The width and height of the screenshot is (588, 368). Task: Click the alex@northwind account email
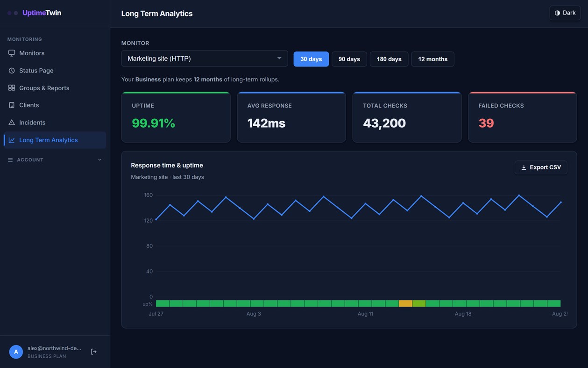54,348
